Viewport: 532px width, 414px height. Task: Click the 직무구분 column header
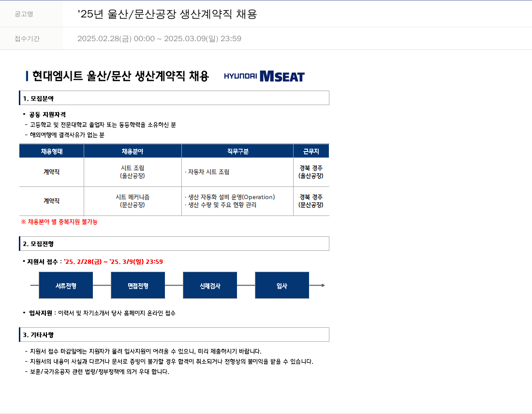pos(237,151)
